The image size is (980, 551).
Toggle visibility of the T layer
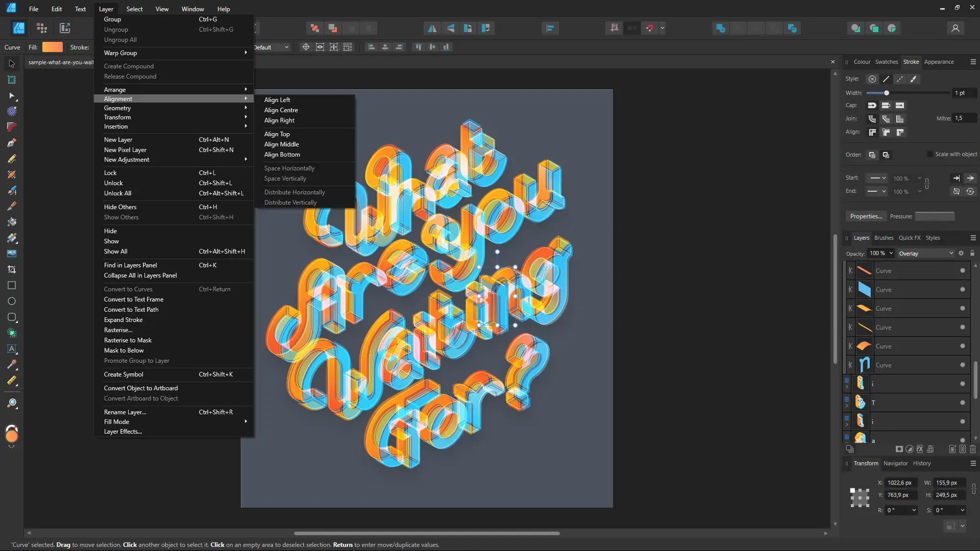coord(962,403)
